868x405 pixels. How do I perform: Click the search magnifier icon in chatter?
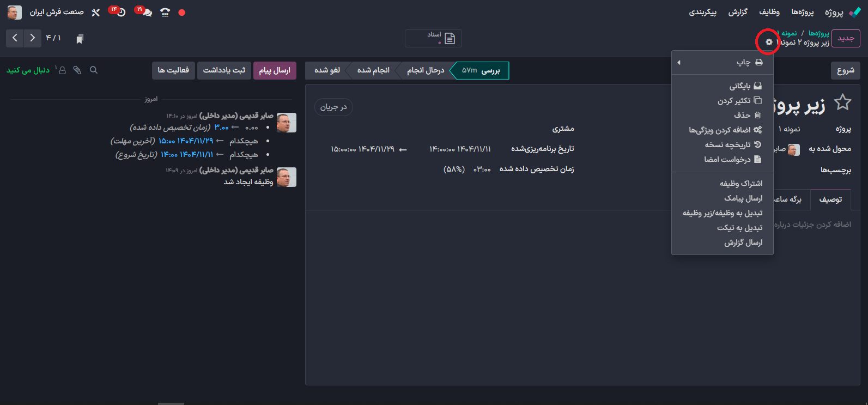tap(94, 70)
